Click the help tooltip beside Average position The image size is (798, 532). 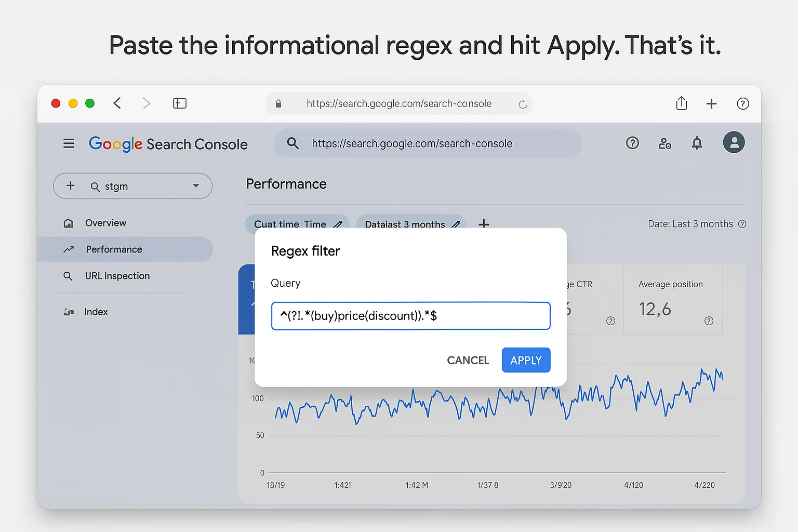(709, 321)
